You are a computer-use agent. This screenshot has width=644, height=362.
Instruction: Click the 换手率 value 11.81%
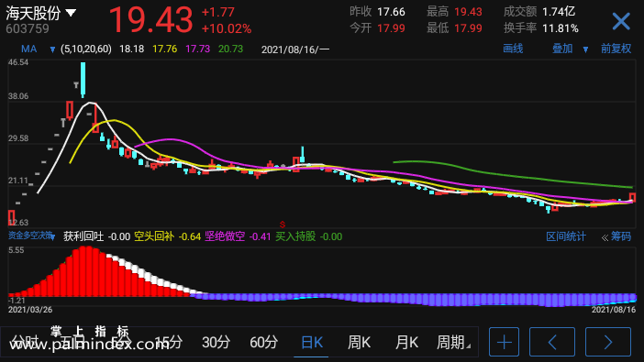tap(561, 28)
